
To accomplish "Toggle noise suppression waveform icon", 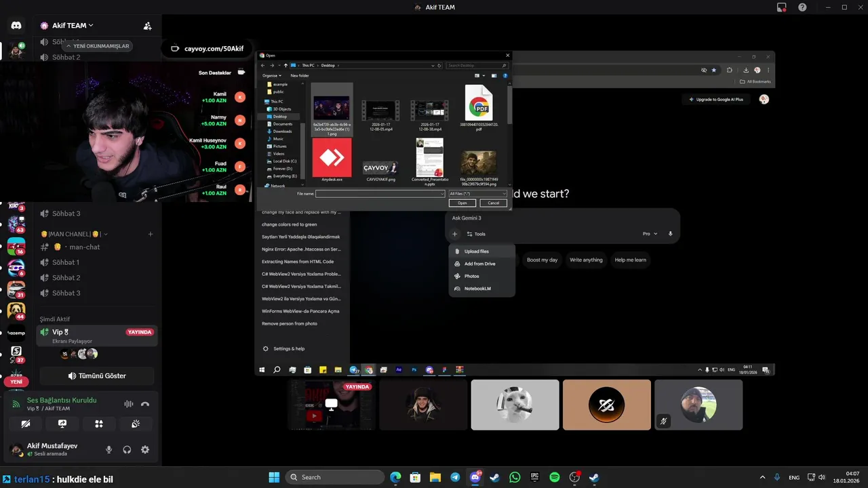I will (x=128, y=404).
